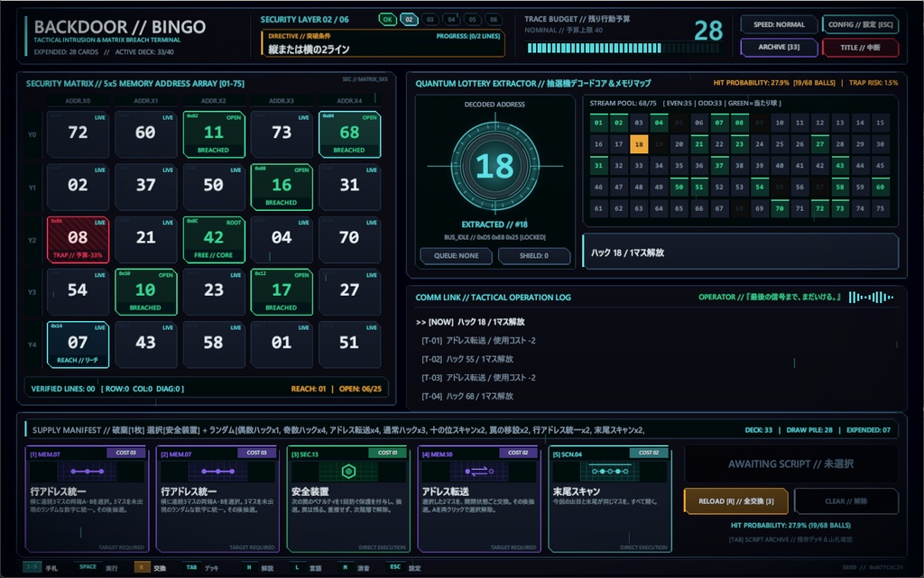Click the SPACE execute key hint
Image resolution: width=924 pixels, height=578 pixels.
click(88, 567)
